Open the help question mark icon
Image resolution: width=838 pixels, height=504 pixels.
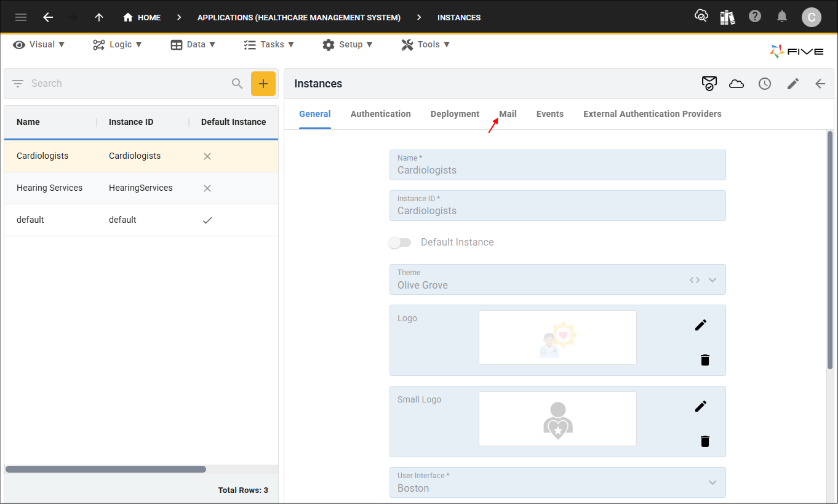coord(755,17)
